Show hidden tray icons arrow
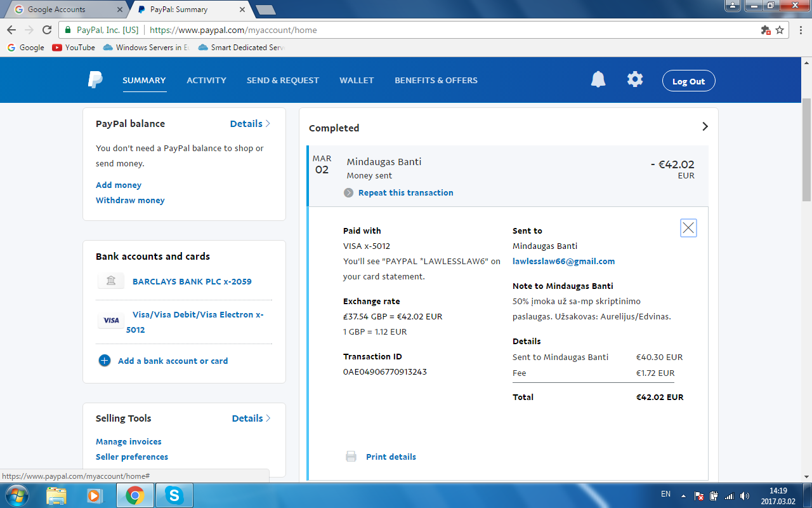This screenshot has width=812, height=508. [x=683, y=496]
